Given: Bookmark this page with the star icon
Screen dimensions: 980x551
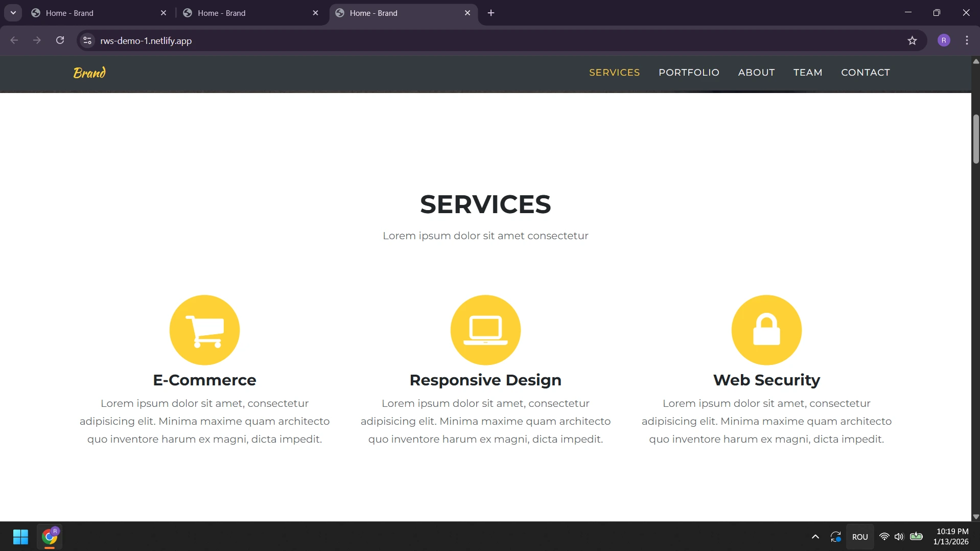Looking at the screenshot, I should point(912,41).
